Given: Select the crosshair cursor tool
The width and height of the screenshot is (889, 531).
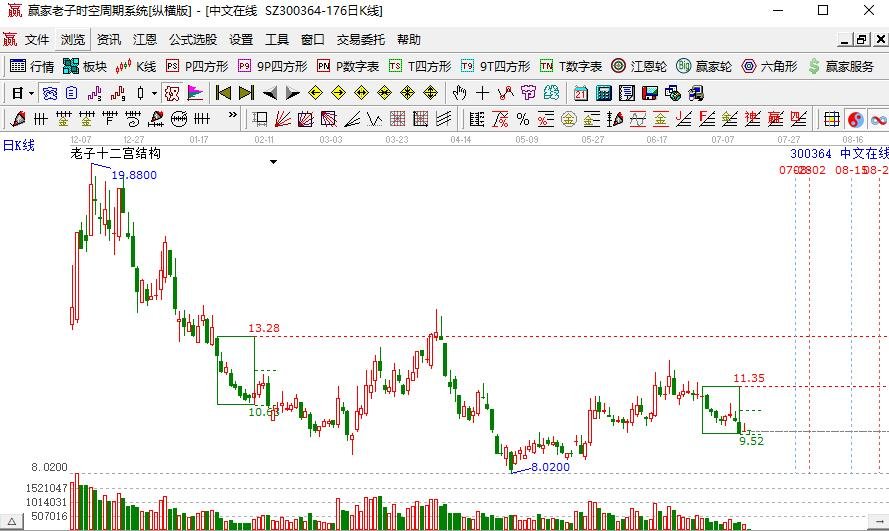Looking at the screenshot, I should (x=482, y=93).
